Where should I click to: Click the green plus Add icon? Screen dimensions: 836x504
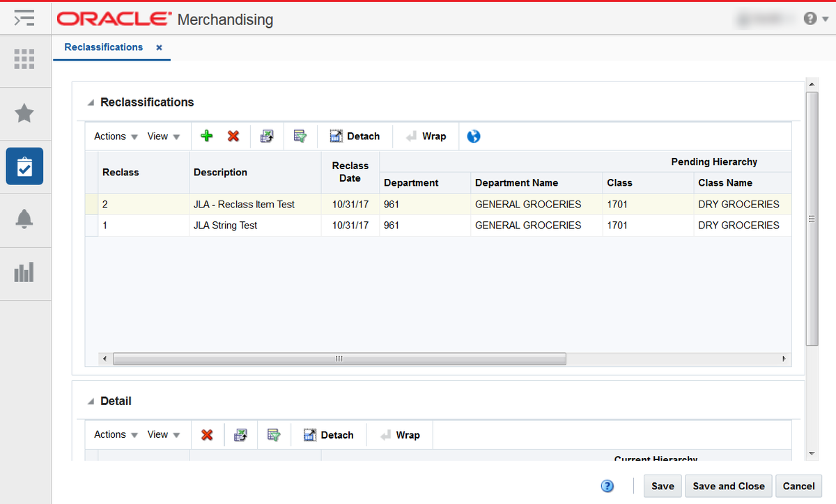pyautogui.click(x=207, y=136)
